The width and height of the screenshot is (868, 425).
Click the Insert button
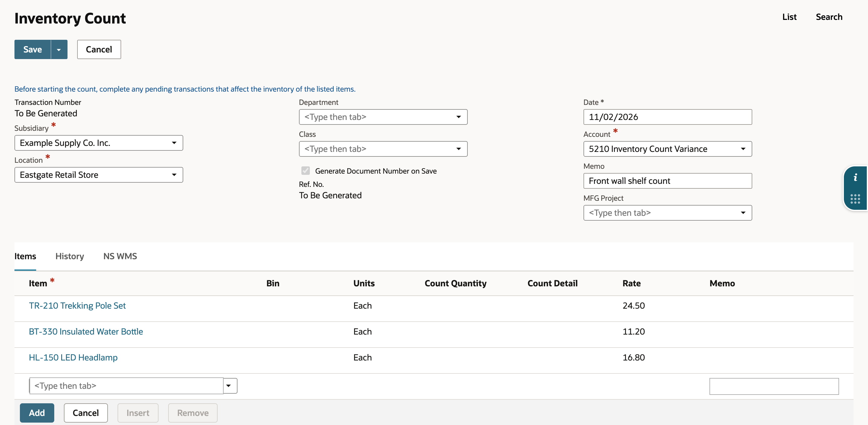tap(138, 413)
